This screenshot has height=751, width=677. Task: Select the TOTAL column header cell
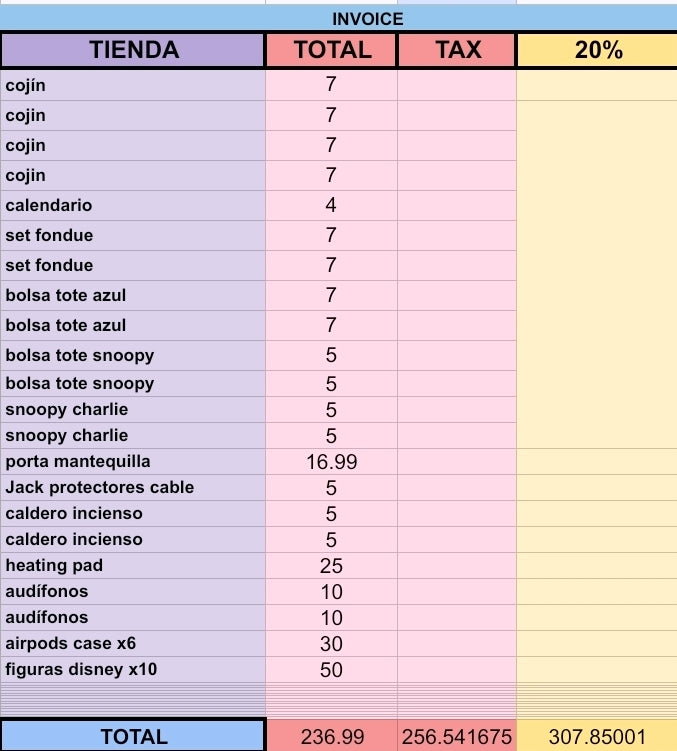pos(332,50)
